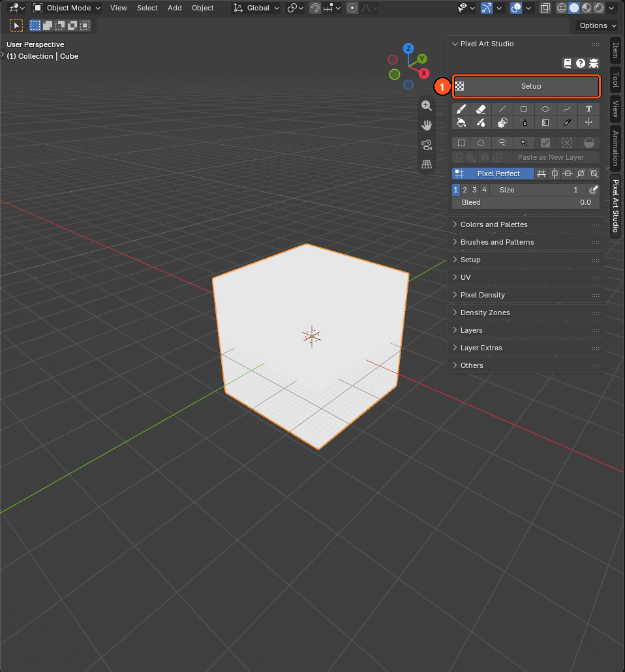625x672 pixels.
Task: Select the Curve drawing tool
Action: tap(567, 109)
